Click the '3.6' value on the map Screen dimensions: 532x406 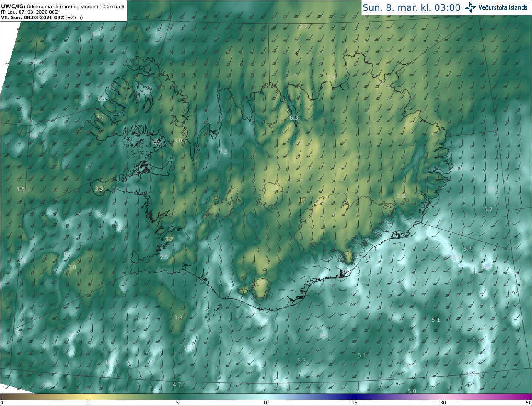pos(20,189)
